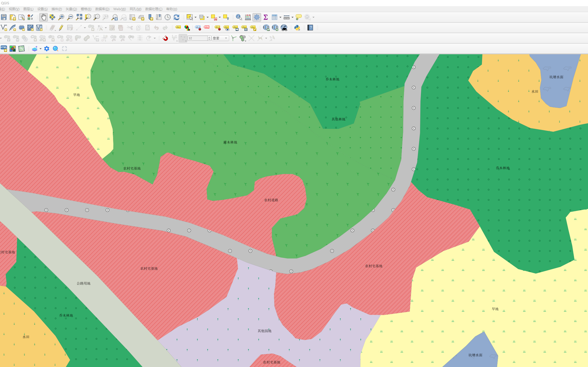The width and height of the screenshot is (588, 367).
Task: Open the temporal controller clock
Action: click(x=168, y=17)
